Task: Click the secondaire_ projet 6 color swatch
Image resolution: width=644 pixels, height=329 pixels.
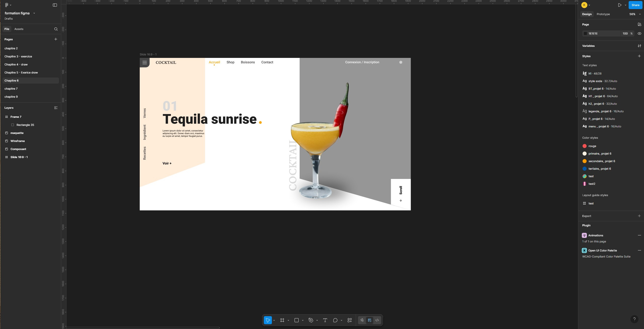Action: click(585, 161)
